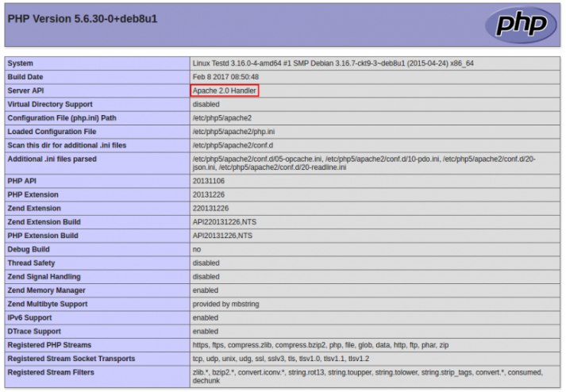The height and width of the screenshot is (392, 566).
Task: Click the /etc/php5/apache2/php.ini path value
Action: [x=234, y=132]
